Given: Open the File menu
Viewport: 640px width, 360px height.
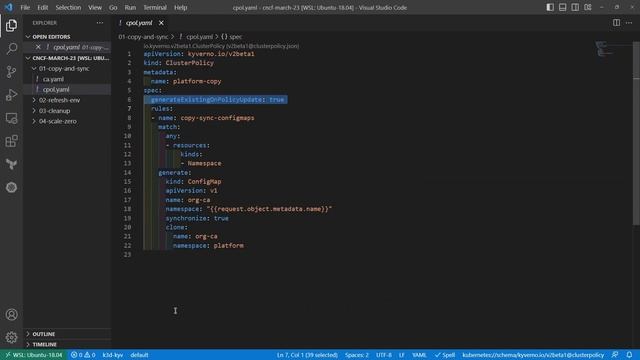Looking at the screenshot, I should pyautogui.click(x=25, y=7).
